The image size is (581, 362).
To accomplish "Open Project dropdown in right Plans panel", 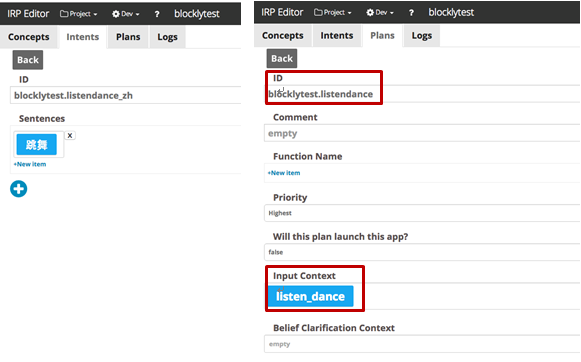I will (333, 13).
